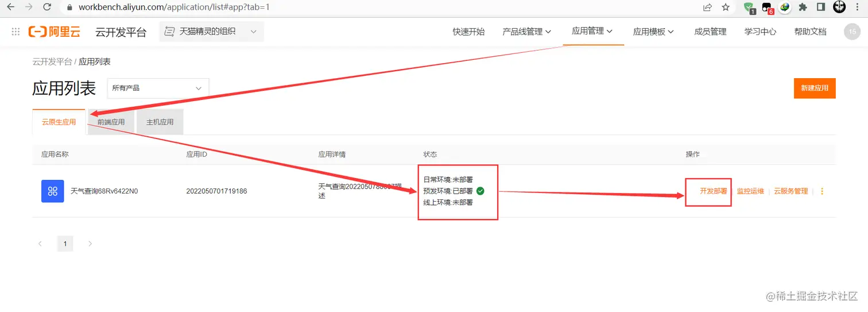Click the 应用ID column header
Image resolution: width=868 pixels, height=312 pixels.
pyautogui.click(x=196, y=155)
